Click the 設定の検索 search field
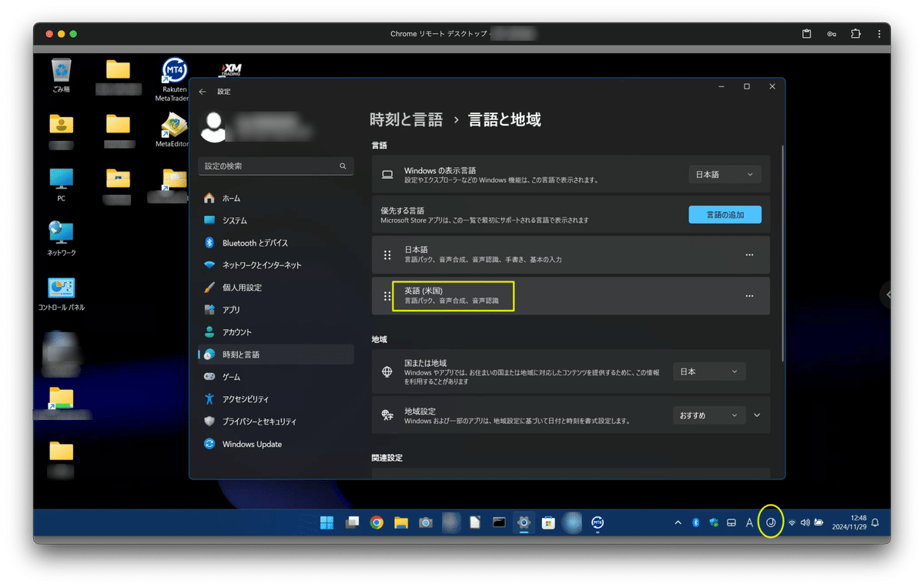The image size is (924, 588). [x=276, y=166]
